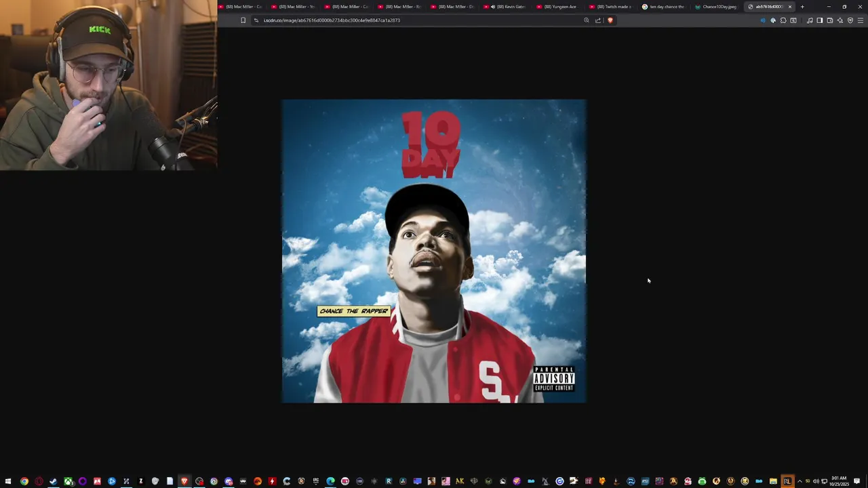Open the Windows notification center icon
Image resolution: width=868 pixels, height=488 pixels.
[857, 481]
